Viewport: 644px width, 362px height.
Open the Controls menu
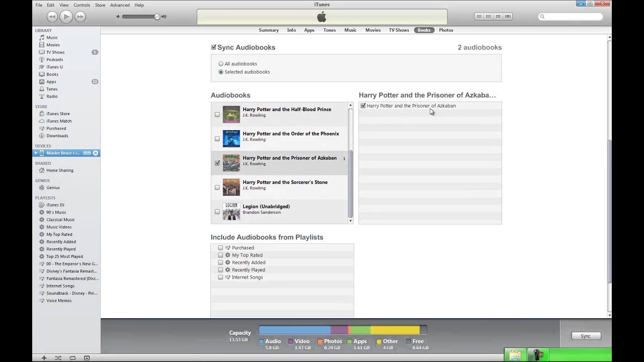82,5
